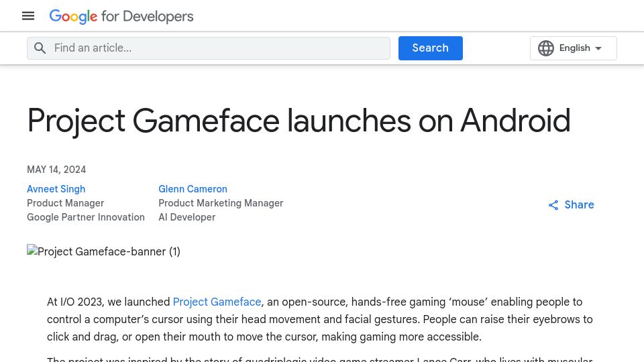Click the text AI Developer
644x362 pixels.
(187, 217)
